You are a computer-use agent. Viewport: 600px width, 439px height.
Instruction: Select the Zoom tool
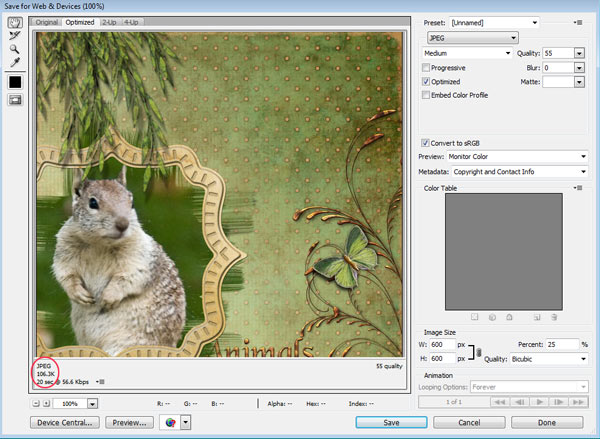[x=15, y=48]
